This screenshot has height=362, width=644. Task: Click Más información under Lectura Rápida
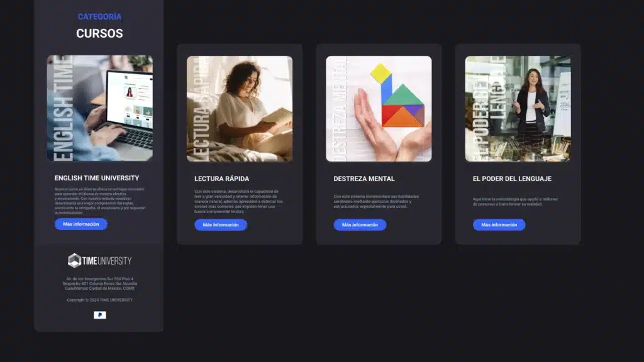tap(221, 224)
